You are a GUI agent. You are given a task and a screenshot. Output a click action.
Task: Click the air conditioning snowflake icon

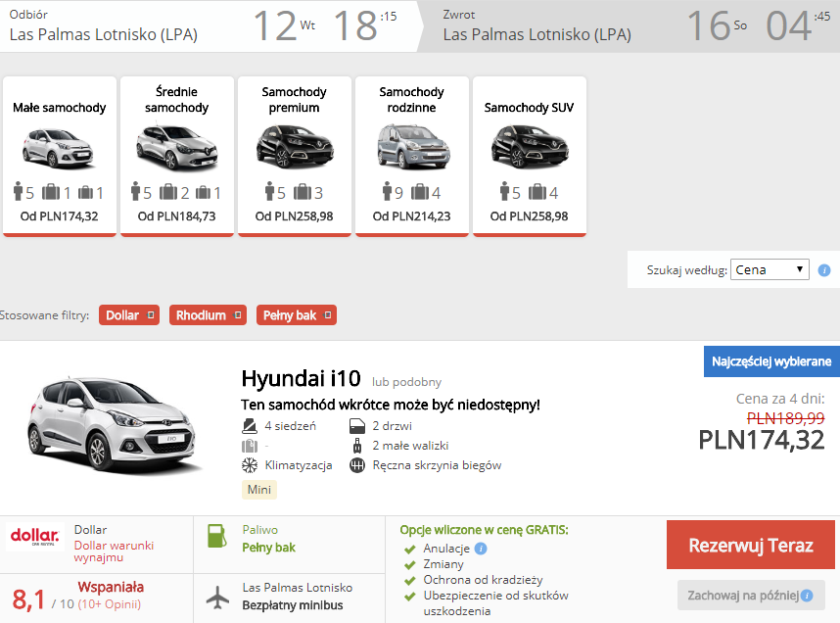pyautogui.click(x=249, y=465)
